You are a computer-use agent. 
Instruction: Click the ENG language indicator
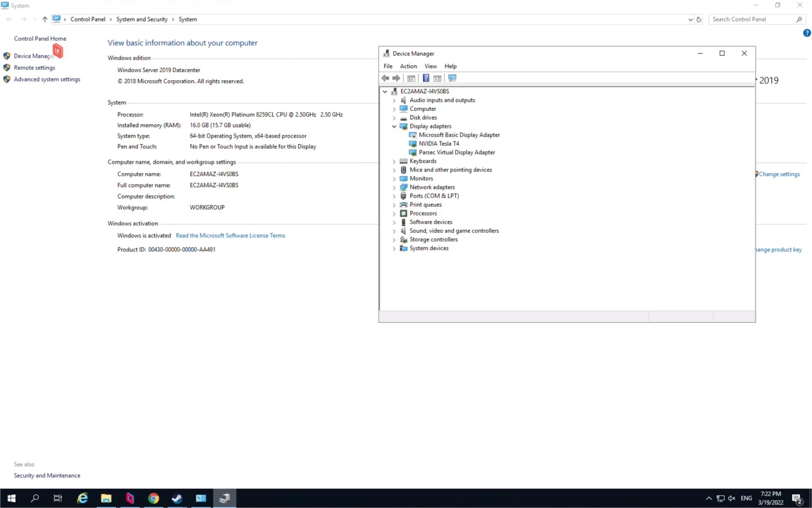point(746,498)
